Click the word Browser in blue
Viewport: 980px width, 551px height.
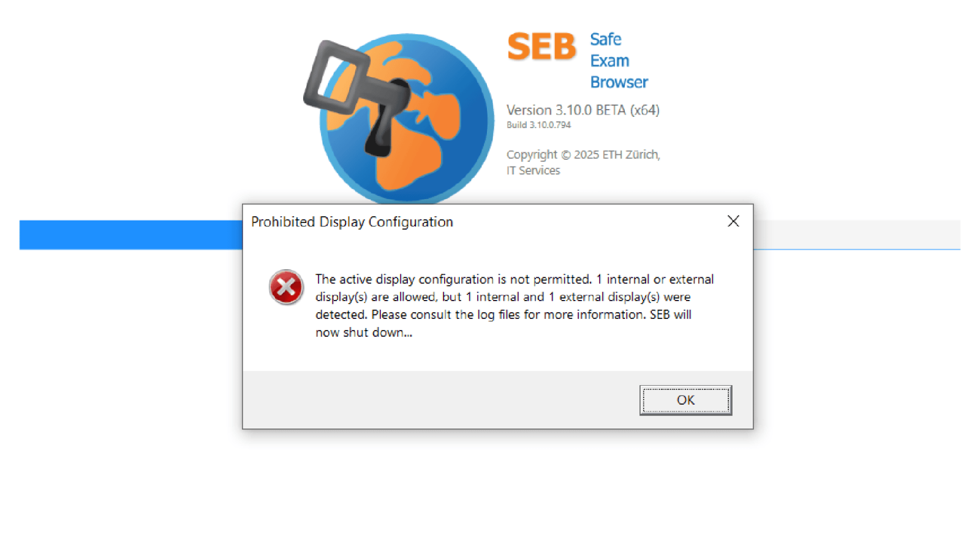(619, 82)
